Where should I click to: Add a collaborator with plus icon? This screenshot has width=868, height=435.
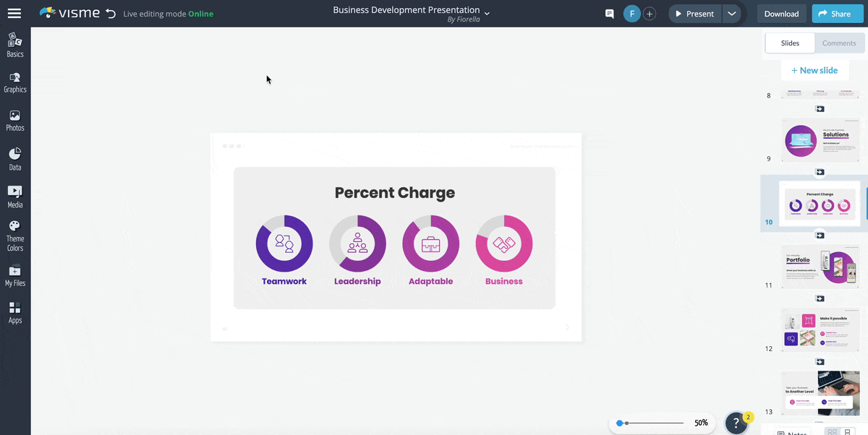[x=650, y=14]
